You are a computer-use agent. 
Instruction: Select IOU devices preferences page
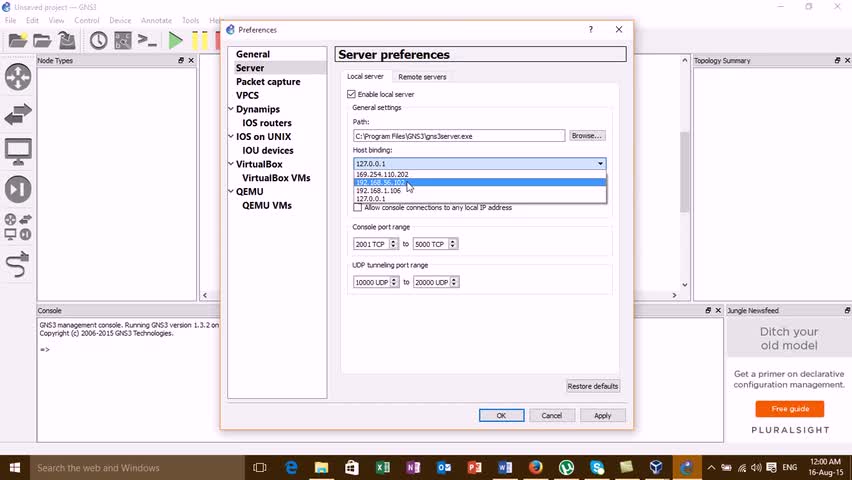[x=268, y=151]
